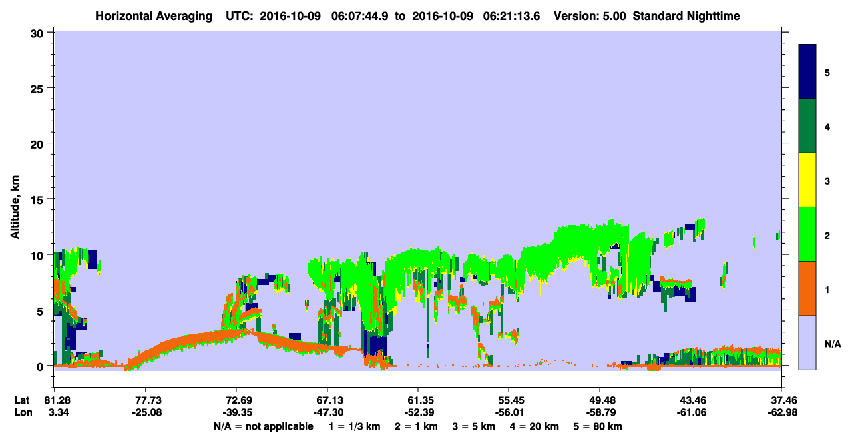868x445 pixels.
Task: Click the orange legend swatch for level 1
Action: point(807,288)
